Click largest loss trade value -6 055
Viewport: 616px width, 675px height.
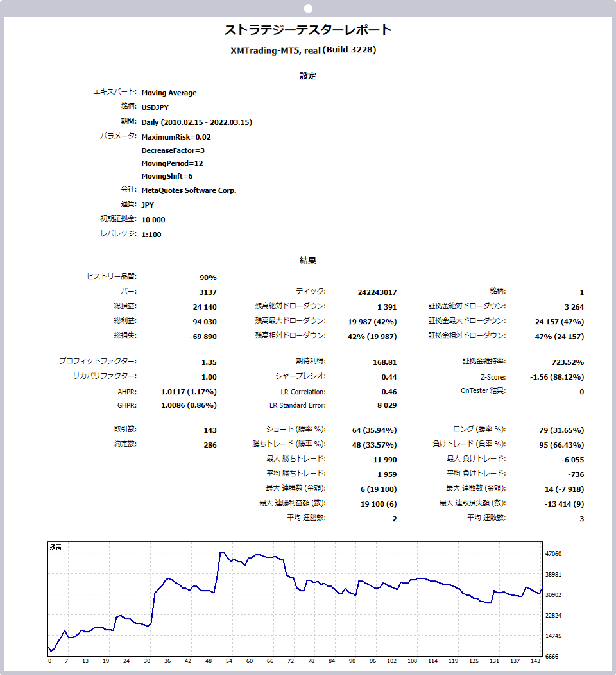click(x=573, y=460)
